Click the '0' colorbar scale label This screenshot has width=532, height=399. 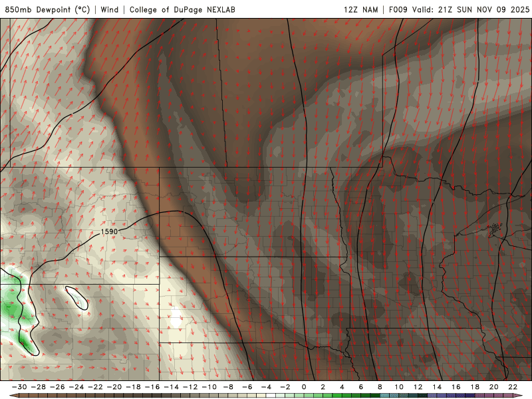(304, 387)
